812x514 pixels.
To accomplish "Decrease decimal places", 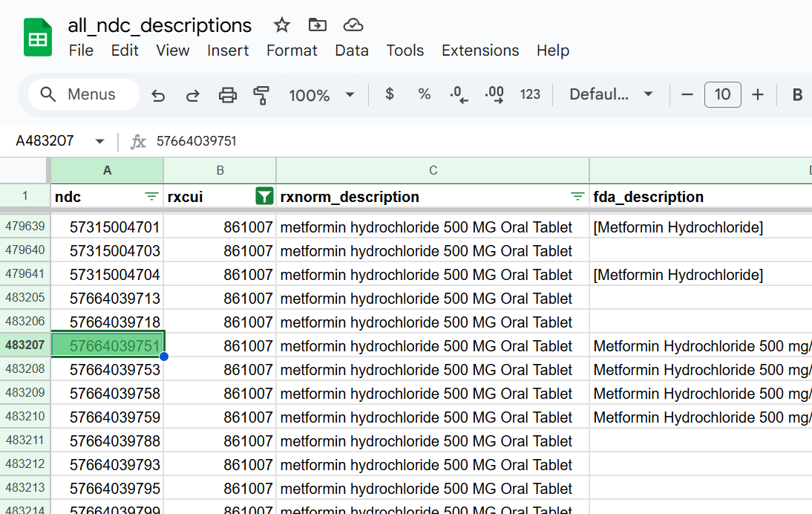I will [458, 94].
